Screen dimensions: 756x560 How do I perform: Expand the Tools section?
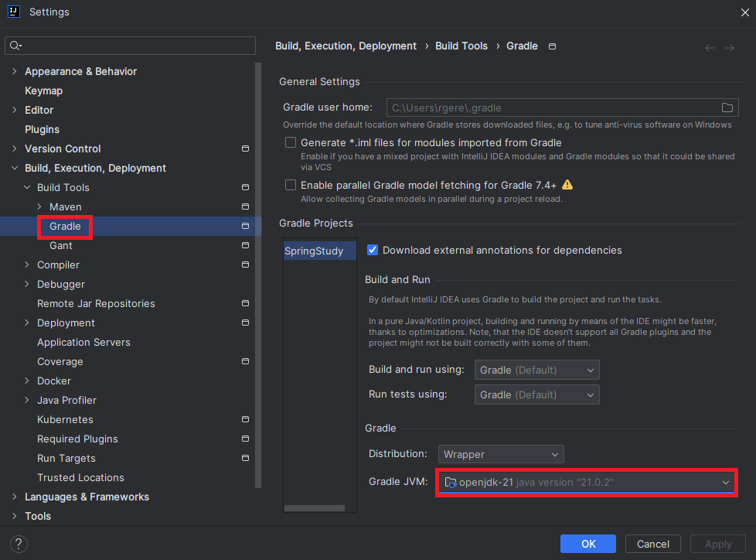(15, 516)
